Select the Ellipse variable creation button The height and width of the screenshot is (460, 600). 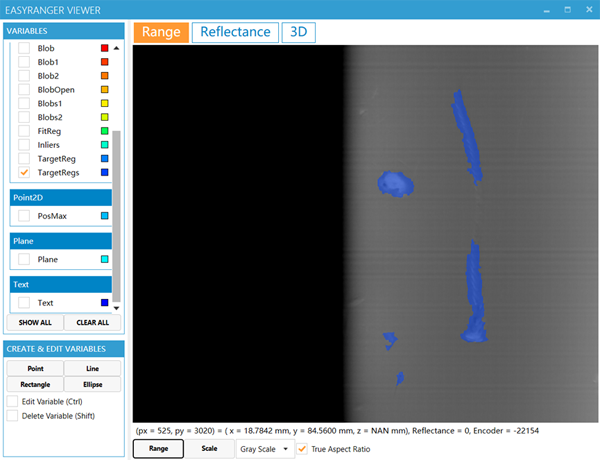pyautogui.click(x=93, y=384)
